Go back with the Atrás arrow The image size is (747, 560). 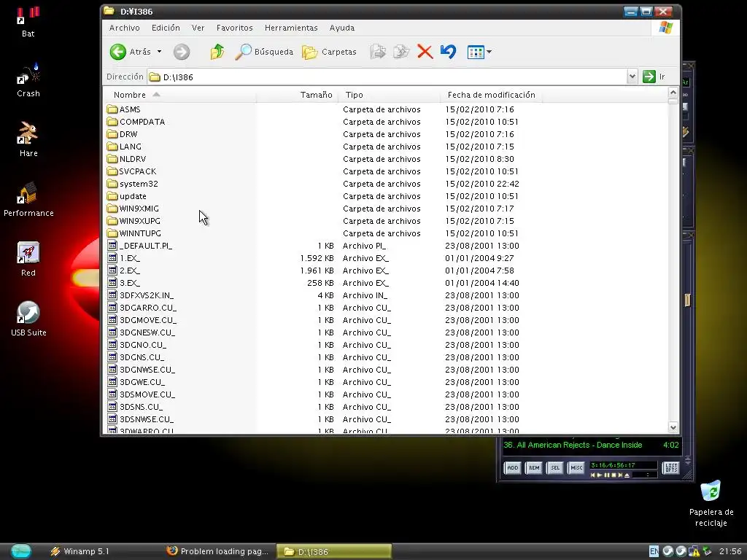130,52
